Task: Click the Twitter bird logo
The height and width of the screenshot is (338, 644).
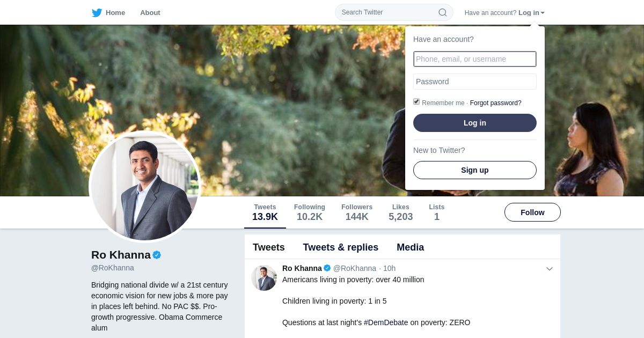Action: [97, 13]
